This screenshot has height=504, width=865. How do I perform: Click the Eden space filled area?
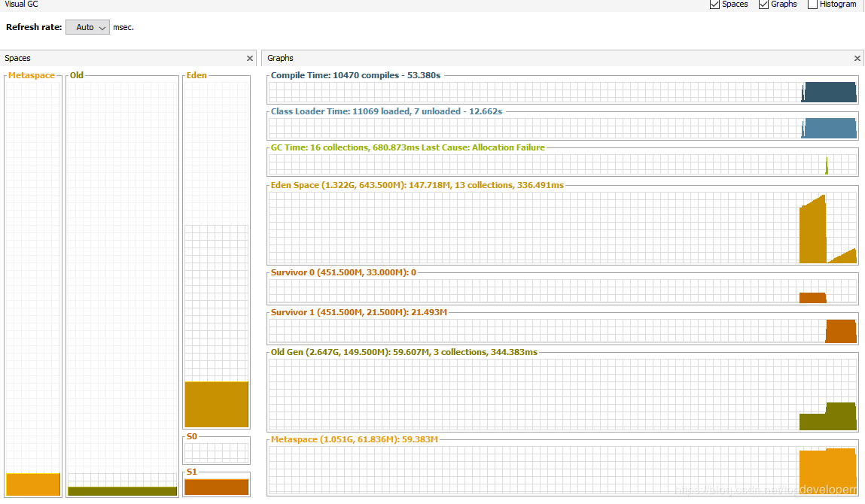216,404
